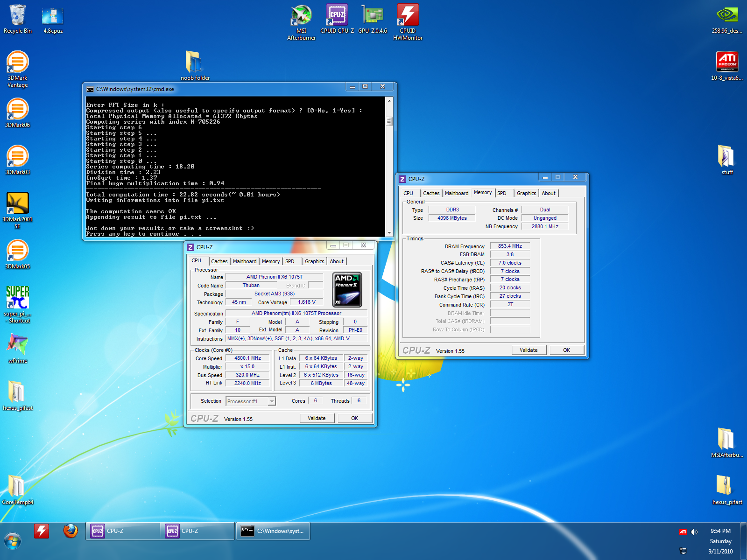
Task: Click Validate in the front CPU-Z window
Action: (317, 418)
